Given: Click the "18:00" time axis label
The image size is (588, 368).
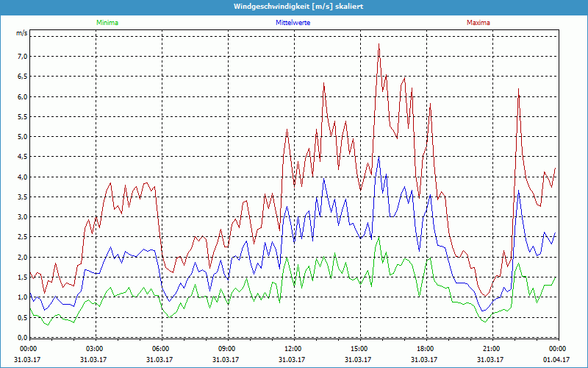Looking at the screenshot, I should [425, 349].
